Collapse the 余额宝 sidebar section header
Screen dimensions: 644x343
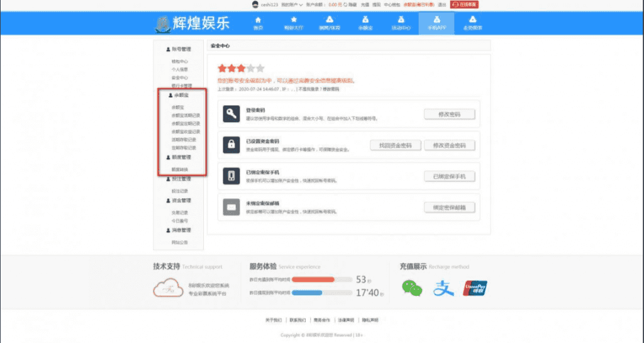pos(179,95)
